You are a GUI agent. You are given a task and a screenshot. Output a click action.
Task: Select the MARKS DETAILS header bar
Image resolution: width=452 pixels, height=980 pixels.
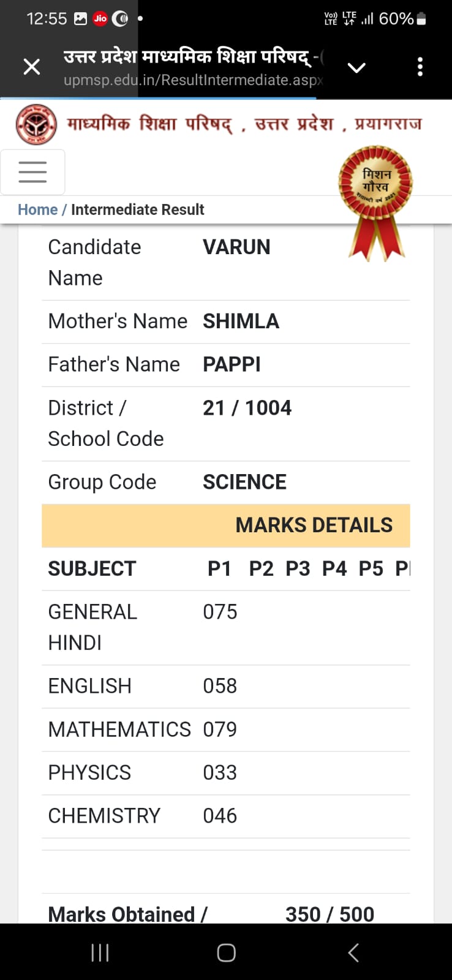click(225, 526)
